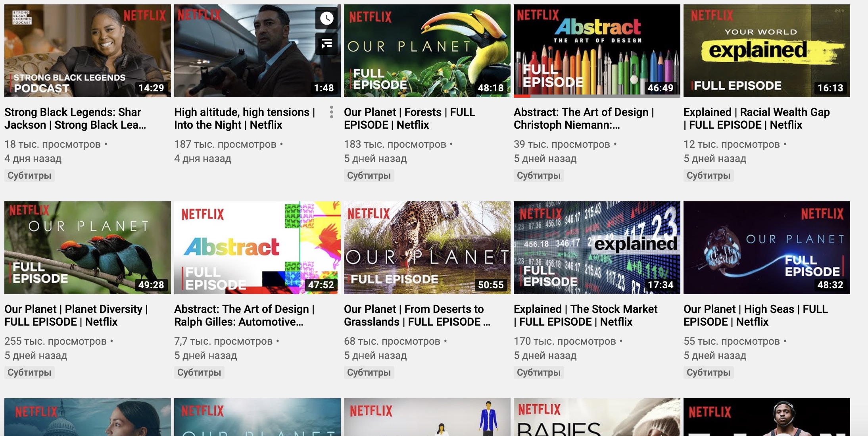Click the red progress bar on Abstract thumbnail
868x436 pixels.
pyautogui.click(x=522, y=96)
